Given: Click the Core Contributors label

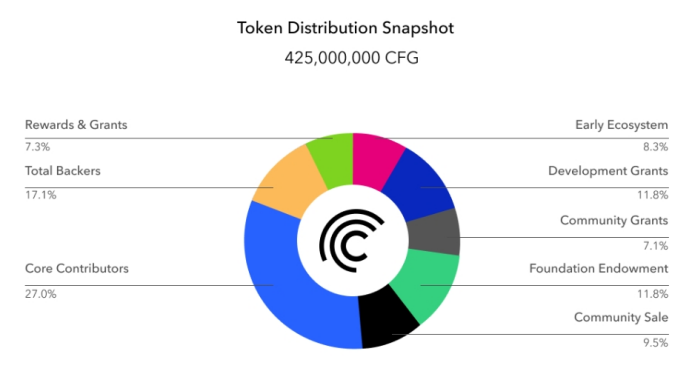Looking at the screenshot, I should 77,269.
